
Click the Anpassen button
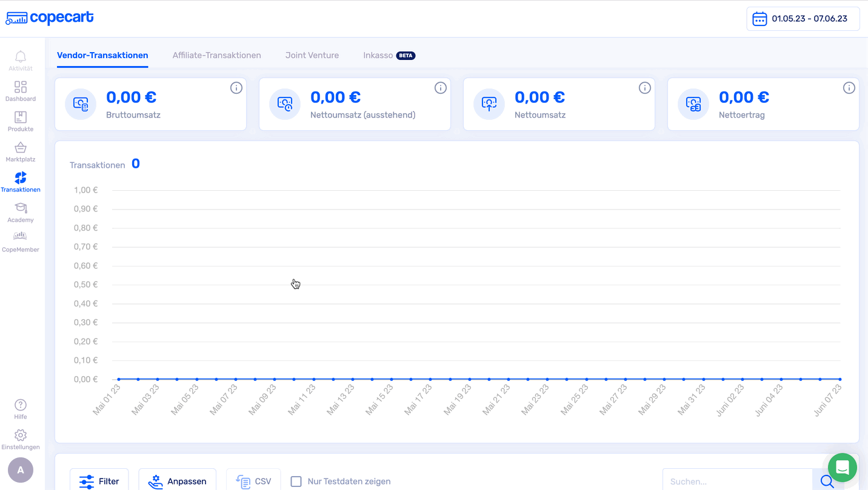(x=177, y=481)
